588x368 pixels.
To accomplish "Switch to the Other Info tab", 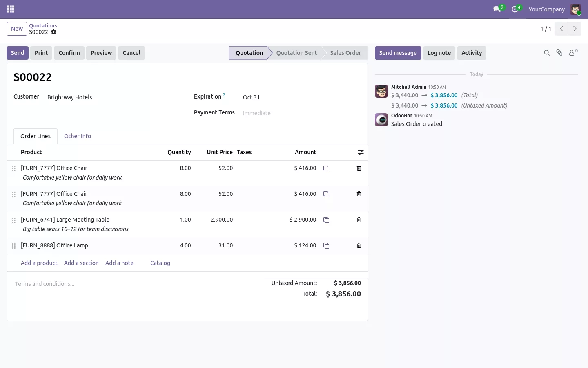I will point(78,136).
